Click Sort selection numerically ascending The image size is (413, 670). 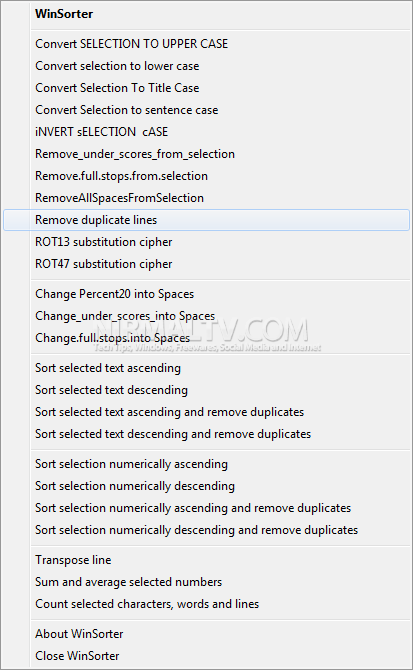click(x=206, y=464)
